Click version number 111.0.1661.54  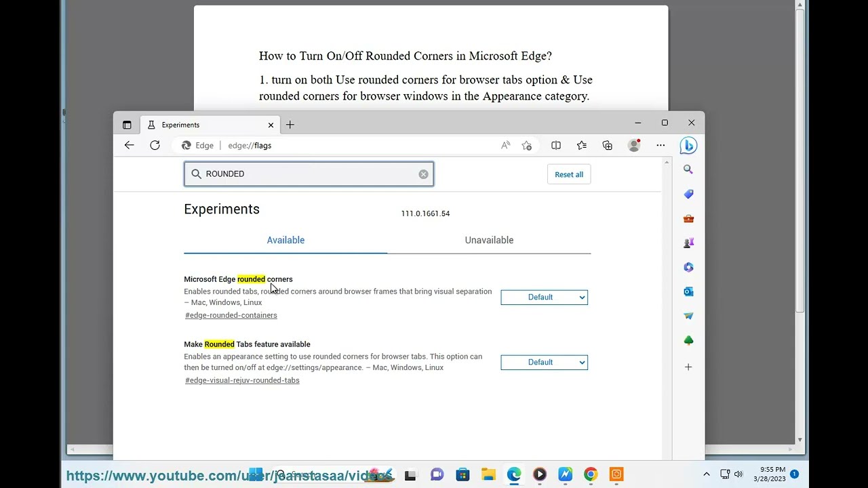tap(425, 213)
